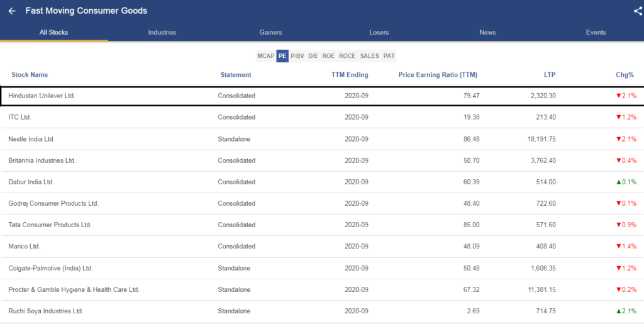Open the Events tab
The width and height of the screenshot is (644, 324).
tap(596, 33)
